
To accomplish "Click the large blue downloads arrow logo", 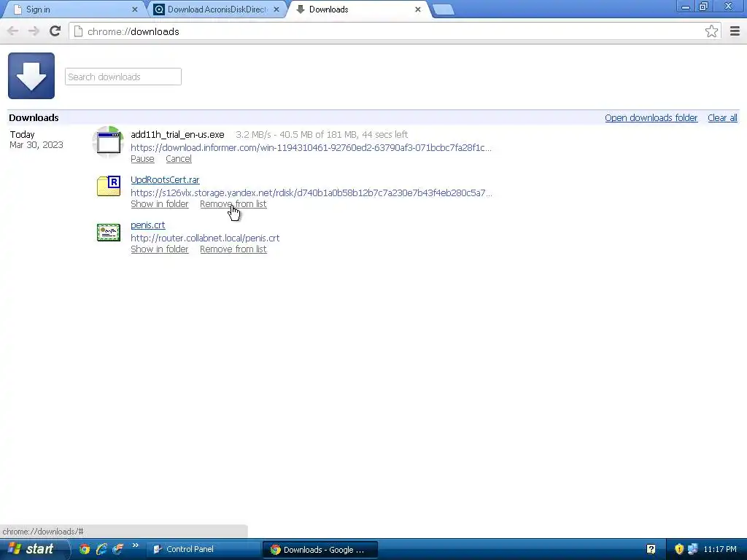I will coord(31,76).
